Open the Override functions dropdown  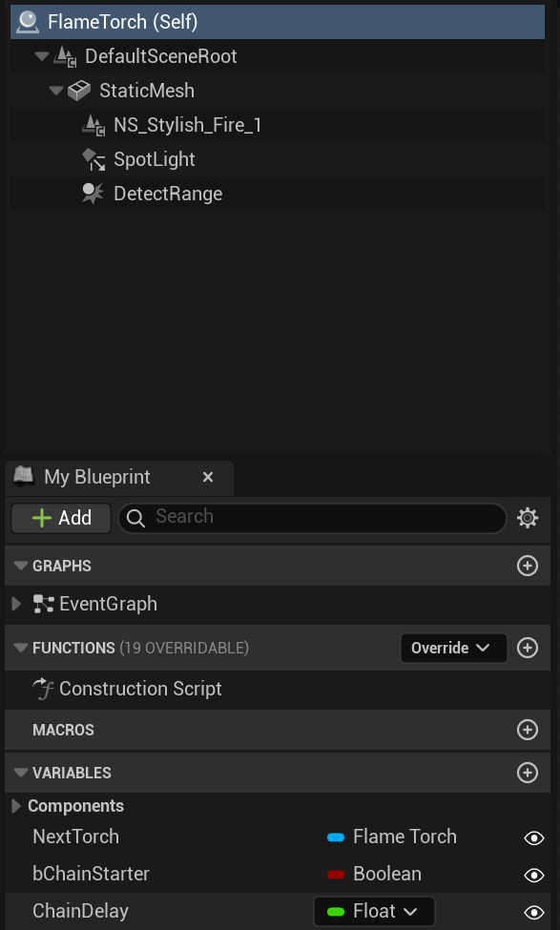point(454,648)
